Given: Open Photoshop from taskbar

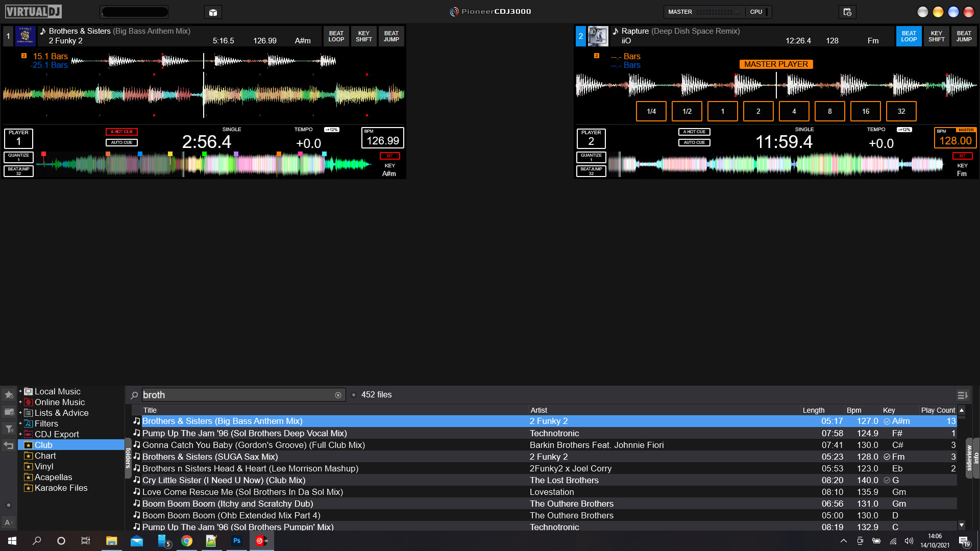Looking at the screenshot, I should pos(237,541).
